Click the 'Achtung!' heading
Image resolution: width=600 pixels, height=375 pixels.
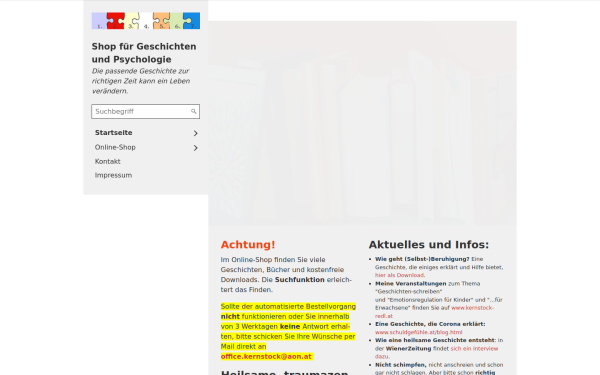[248, 245]
